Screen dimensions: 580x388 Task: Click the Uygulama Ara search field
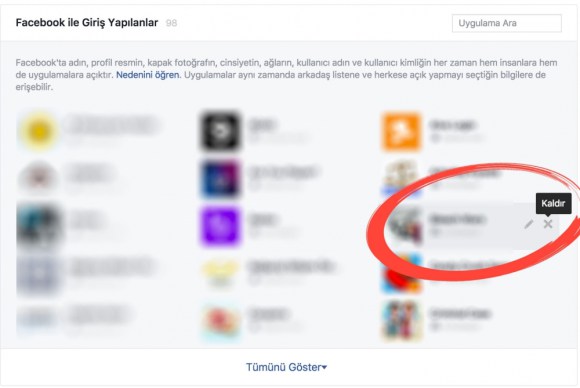click(x=506, y=23)
